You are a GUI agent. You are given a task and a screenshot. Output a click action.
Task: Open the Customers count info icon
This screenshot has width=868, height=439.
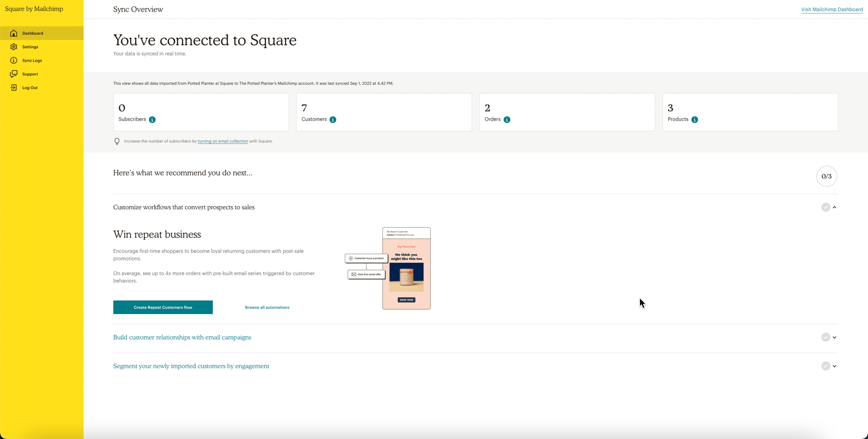[333, 119]
